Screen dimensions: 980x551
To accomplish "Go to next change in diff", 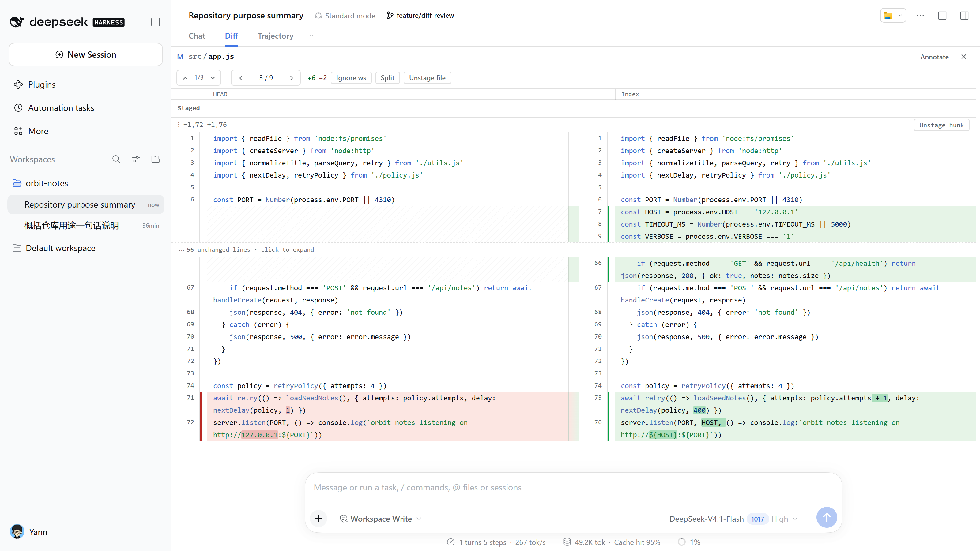I will (292, 77).
